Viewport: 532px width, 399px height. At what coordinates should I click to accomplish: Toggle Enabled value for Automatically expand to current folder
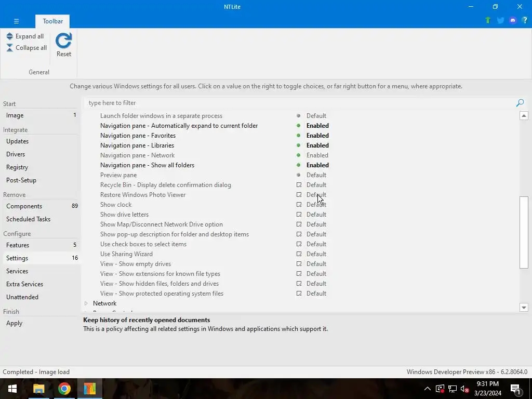[x=317, y=126]
